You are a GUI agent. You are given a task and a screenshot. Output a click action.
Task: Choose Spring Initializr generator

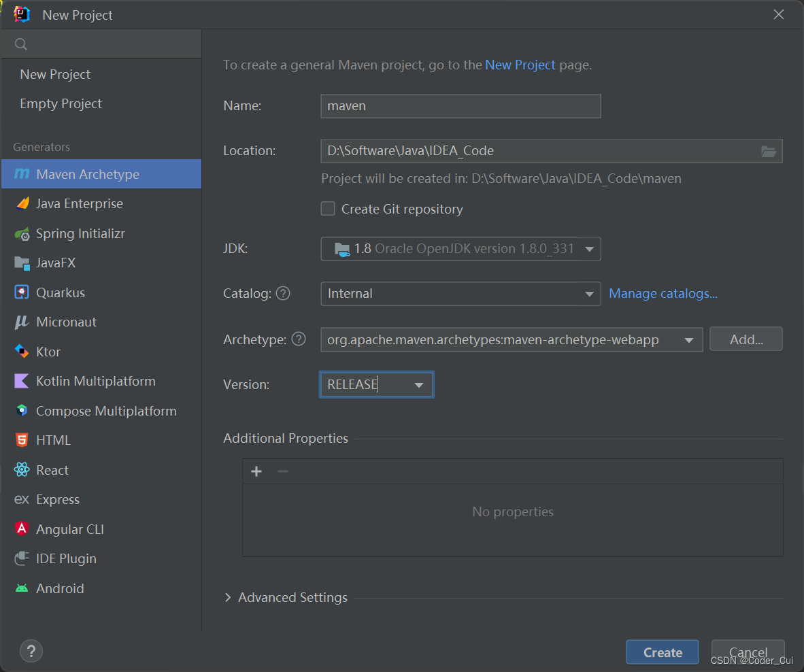101,233
